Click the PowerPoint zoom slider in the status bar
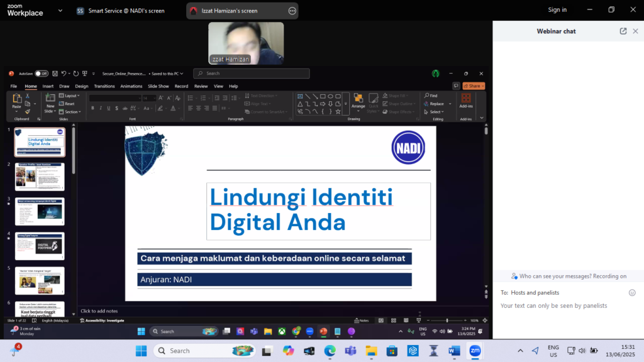 [447, 321]
